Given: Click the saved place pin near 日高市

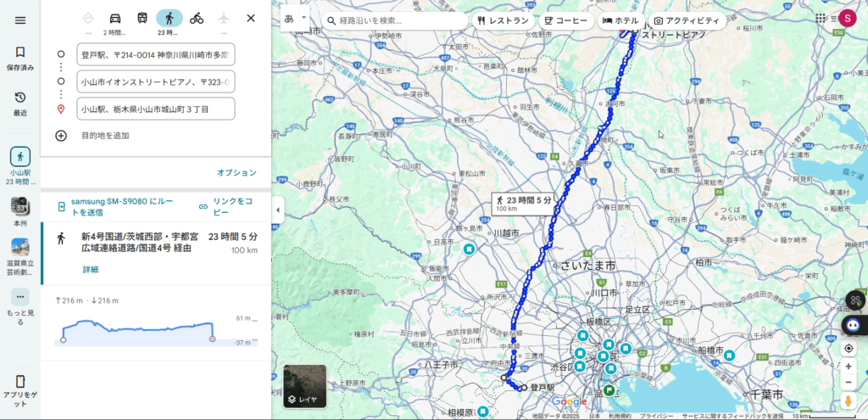Looking at the screenshot, I should coord(470,249).
